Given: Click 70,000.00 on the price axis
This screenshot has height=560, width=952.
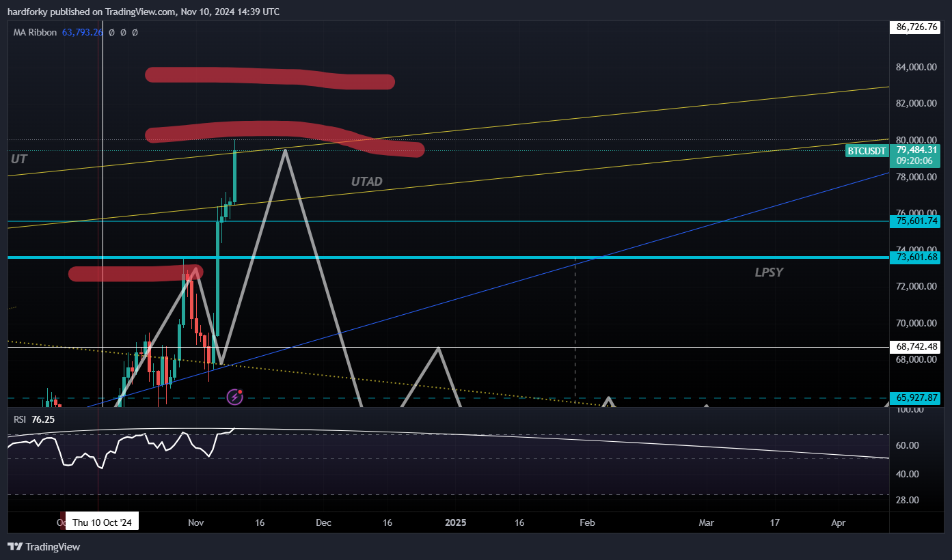Looking at the screenshot, I should (916, 323).
